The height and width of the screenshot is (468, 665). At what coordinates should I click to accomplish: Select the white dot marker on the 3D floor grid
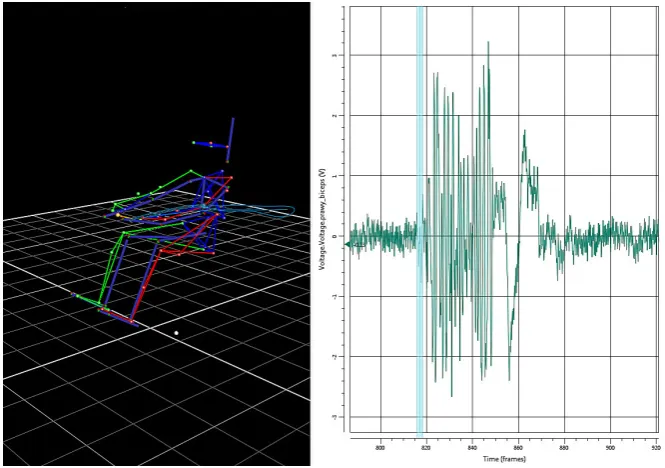point(176,333)
